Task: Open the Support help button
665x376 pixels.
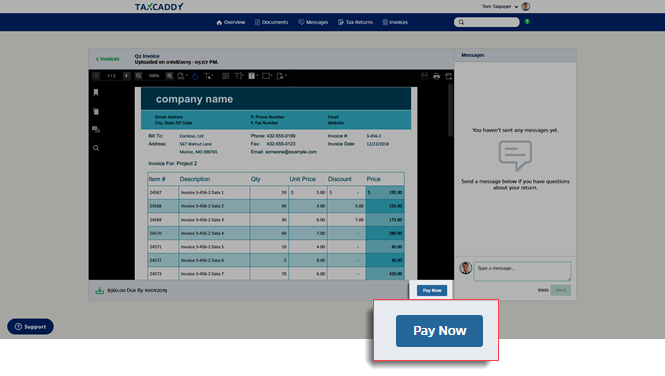Action: (31, 326)
